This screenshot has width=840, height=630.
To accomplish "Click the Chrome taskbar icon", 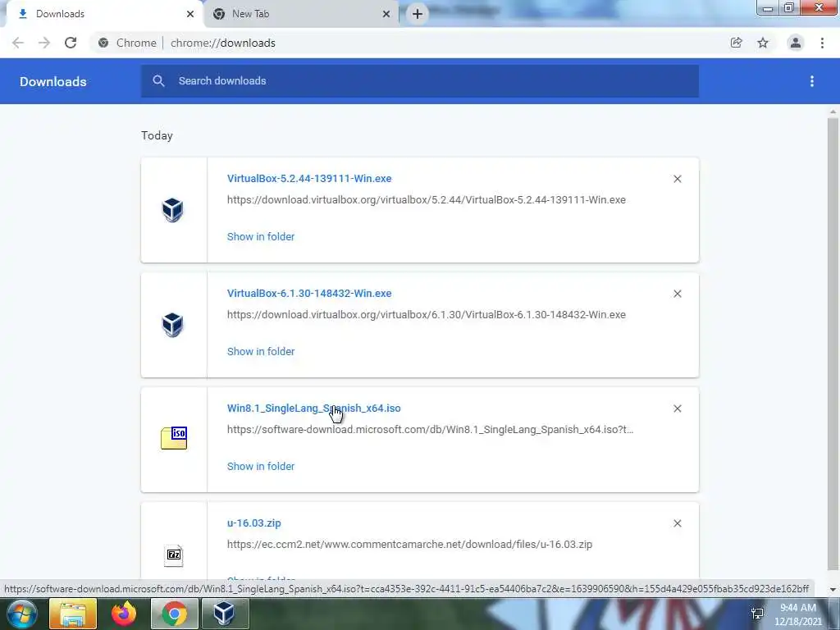I will point(174,614).
